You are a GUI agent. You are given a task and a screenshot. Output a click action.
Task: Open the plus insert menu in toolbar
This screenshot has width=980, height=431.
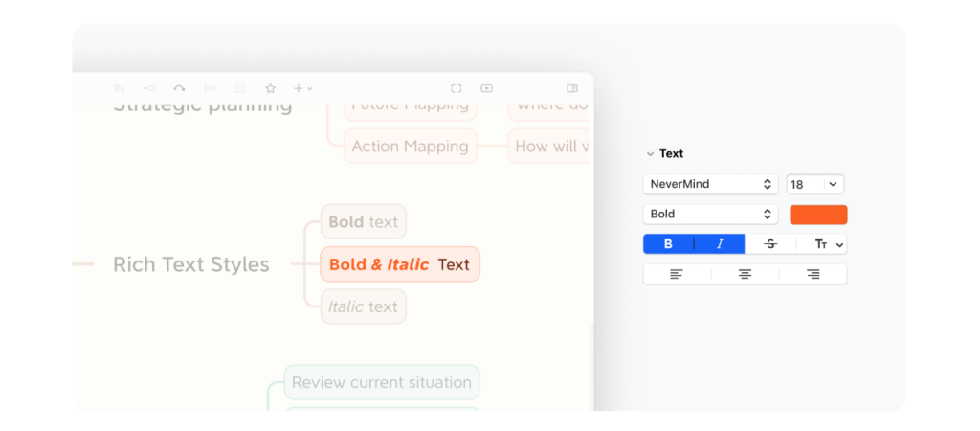pyautogui.click(x=303, y=88)
